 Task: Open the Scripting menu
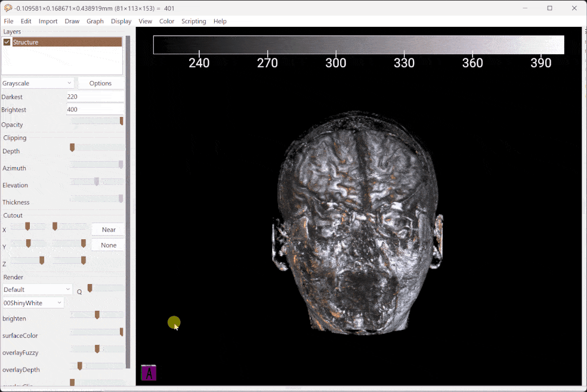[x=193, y=21]
